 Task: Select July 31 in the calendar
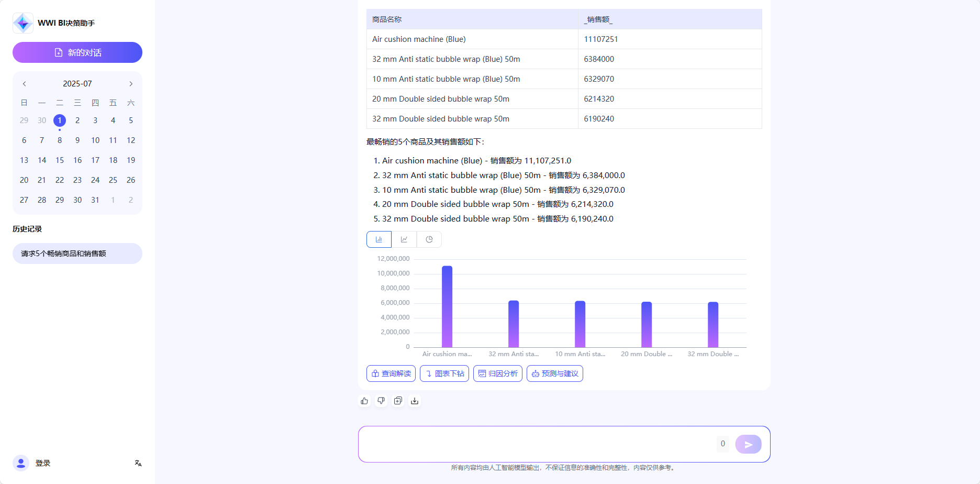95,200
